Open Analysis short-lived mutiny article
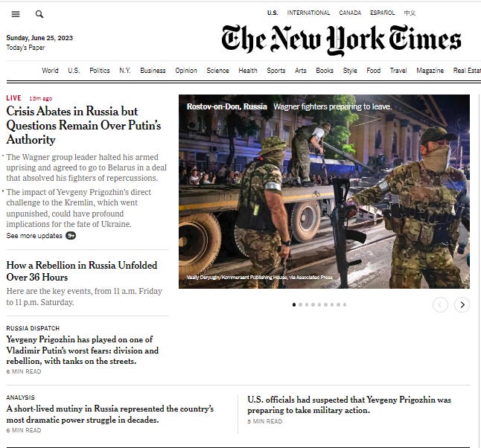 pyautogui.click(x=109, y=414)
